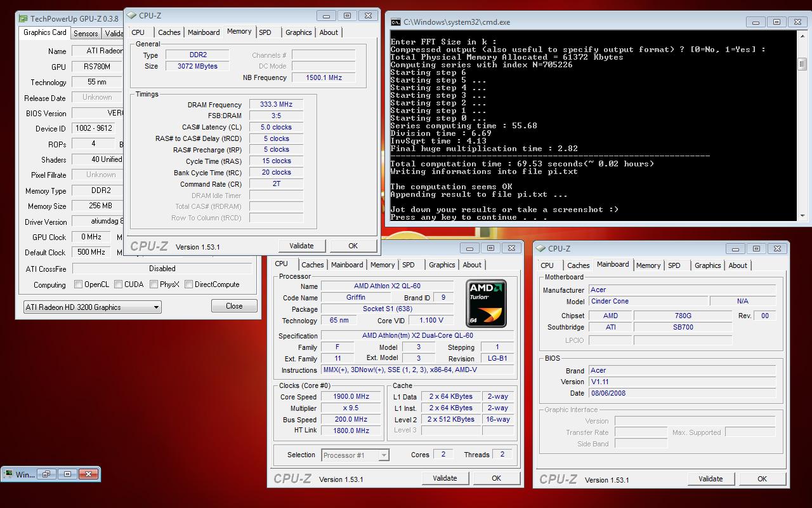Open the SPD tab in the Memory window

(265, 32)
